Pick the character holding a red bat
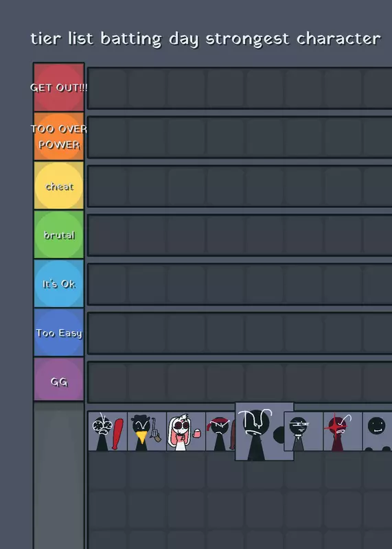Screen dimensions: 392x549 108,432
